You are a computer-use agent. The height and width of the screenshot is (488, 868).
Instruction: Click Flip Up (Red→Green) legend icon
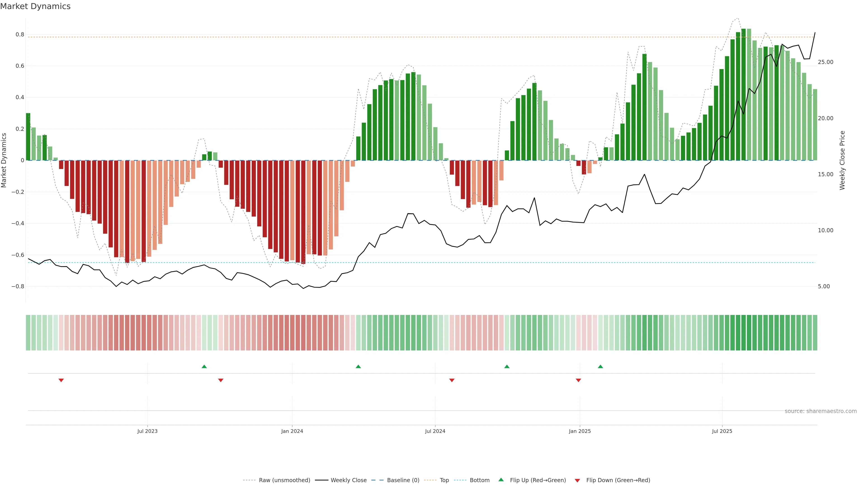click(x=501, y=480)
